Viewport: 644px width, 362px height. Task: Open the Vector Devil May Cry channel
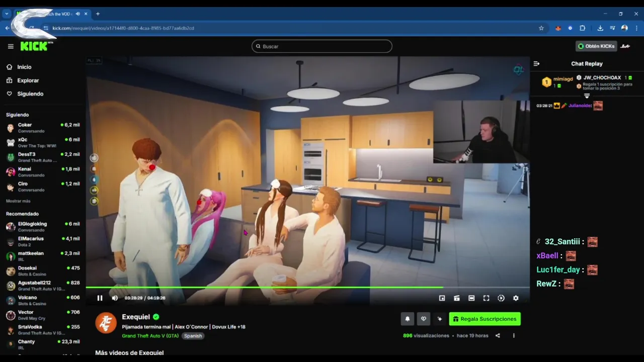coord(43,315)
